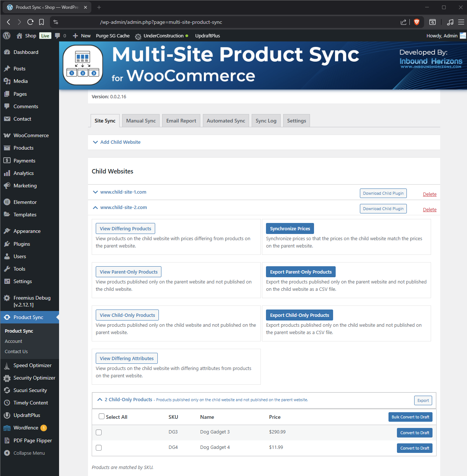The height and width of the screenshot is (476, 467).
Task: Tick the checkbox for Dog Gadget 3
Action: point(99,432)
